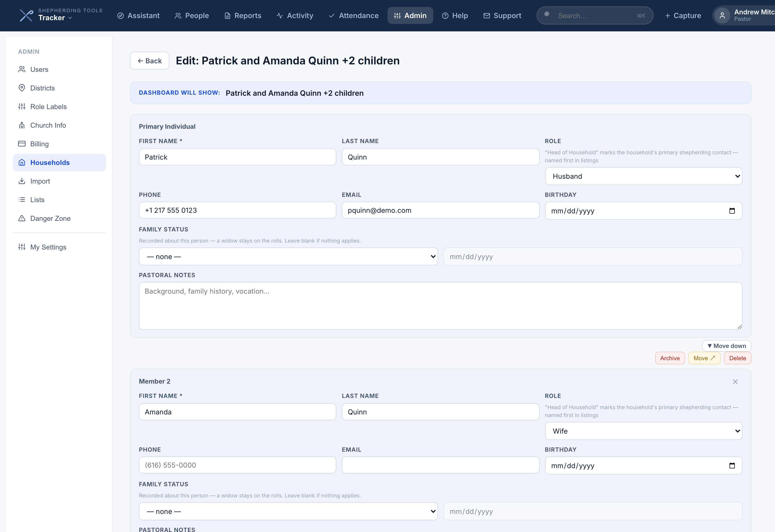Open Primary Individual family status dropdown
775x532 pixels.
(x=288, y=257)
